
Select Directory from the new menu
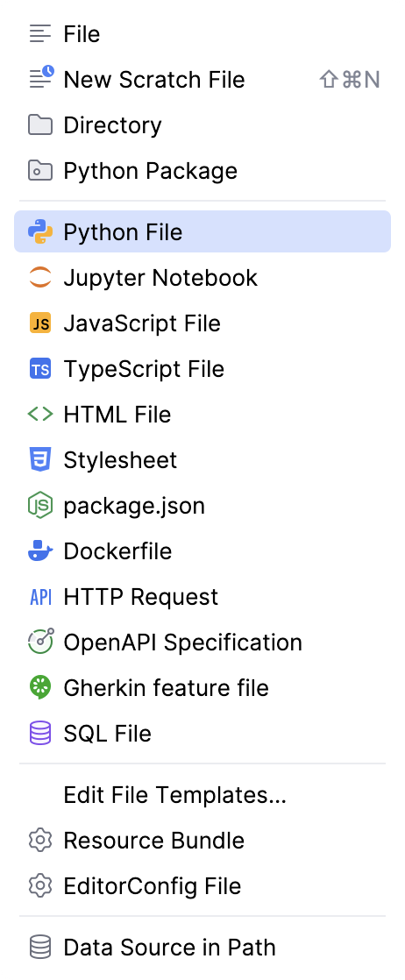click(202, 125)
